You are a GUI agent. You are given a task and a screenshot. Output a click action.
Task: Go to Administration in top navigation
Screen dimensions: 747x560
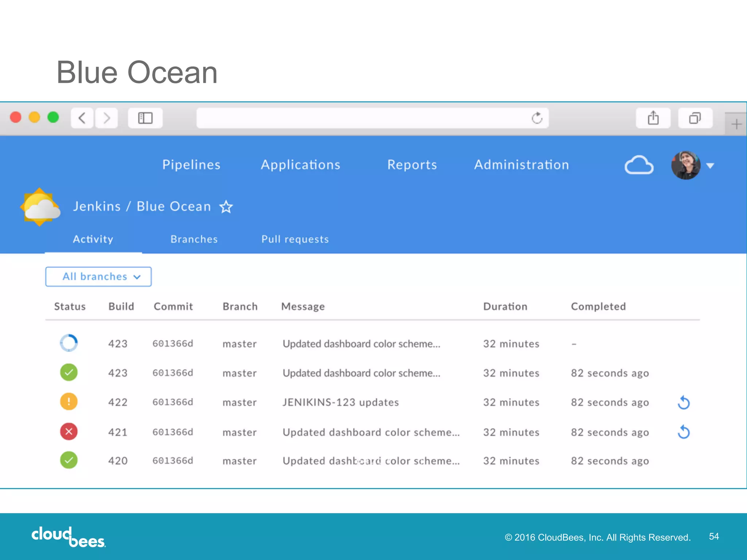tap(522, 165)
